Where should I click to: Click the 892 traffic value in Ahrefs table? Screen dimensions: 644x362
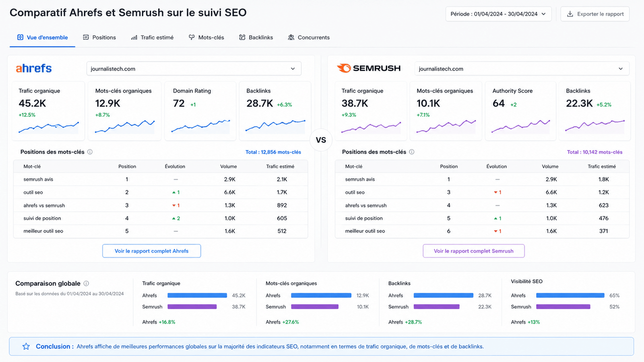point(282,206)
